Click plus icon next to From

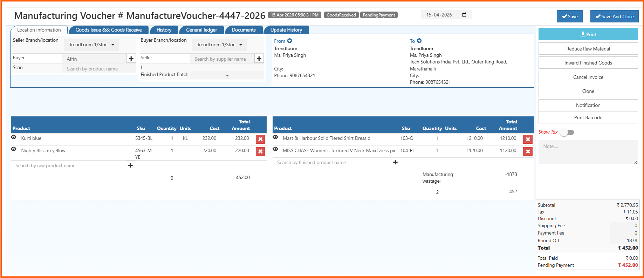pos(290,41)
